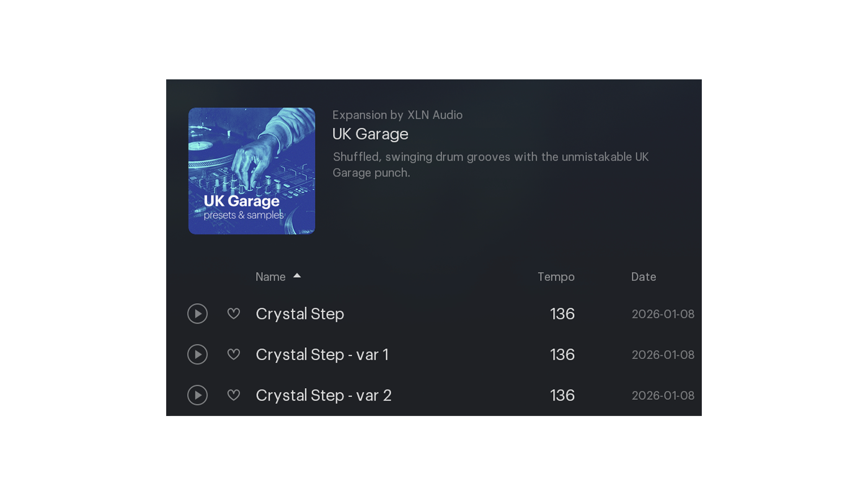868x496 pixels.
Task: Click the 136 tempo of Crystal Step
Action: pyautogui.click(x=562, y=314)
